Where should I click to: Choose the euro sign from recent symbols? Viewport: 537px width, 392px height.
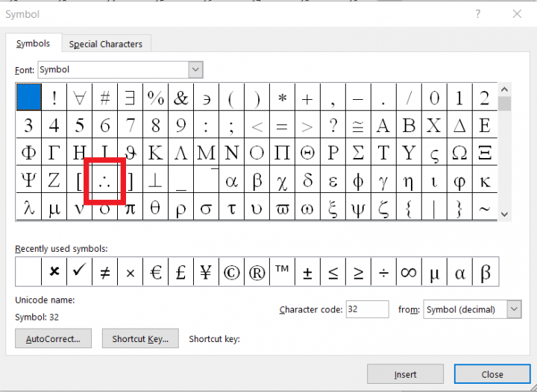click(155, 273)
